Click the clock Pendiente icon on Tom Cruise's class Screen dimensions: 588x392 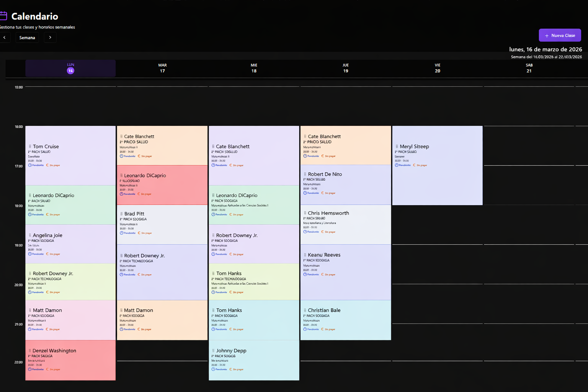point(30,165)
